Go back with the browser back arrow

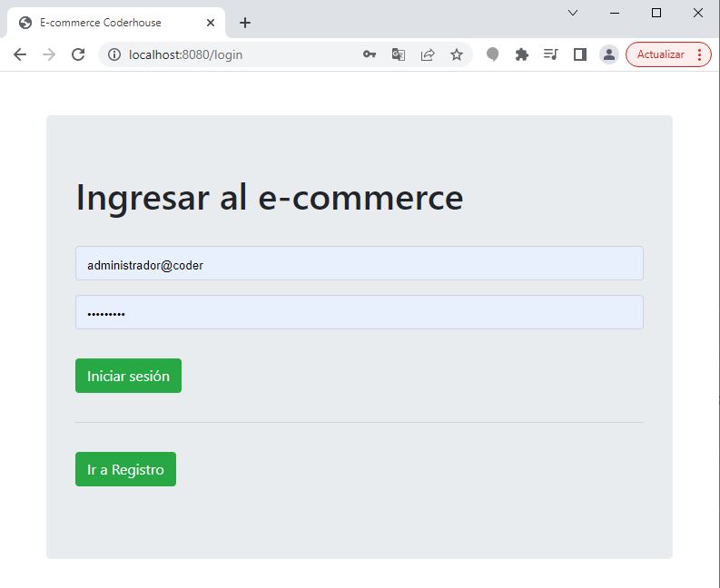click(20, 54)
